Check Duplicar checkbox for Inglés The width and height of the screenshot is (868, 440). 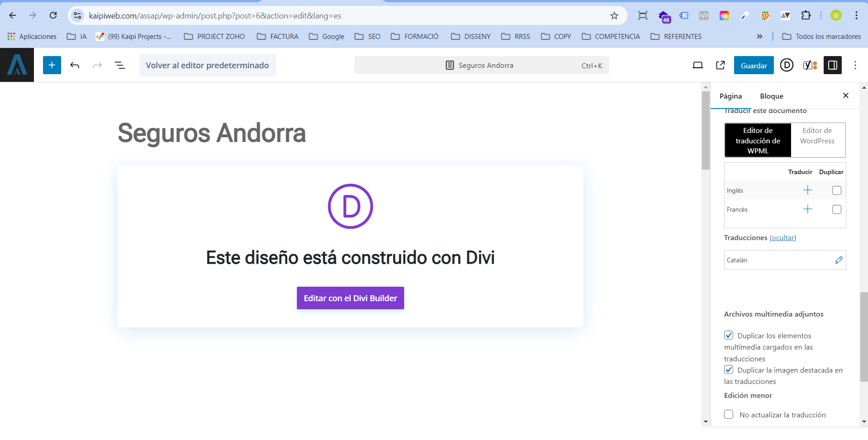point(837,190)
